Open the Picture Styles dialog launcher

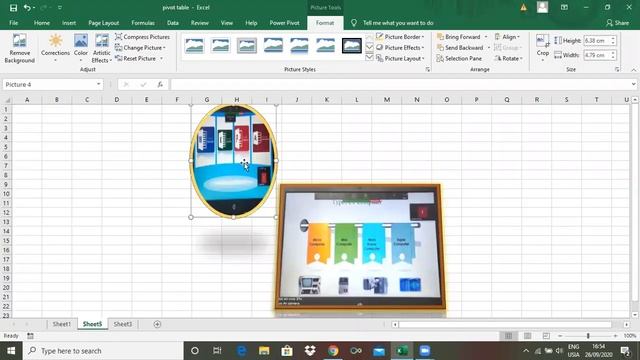[427, 70]
